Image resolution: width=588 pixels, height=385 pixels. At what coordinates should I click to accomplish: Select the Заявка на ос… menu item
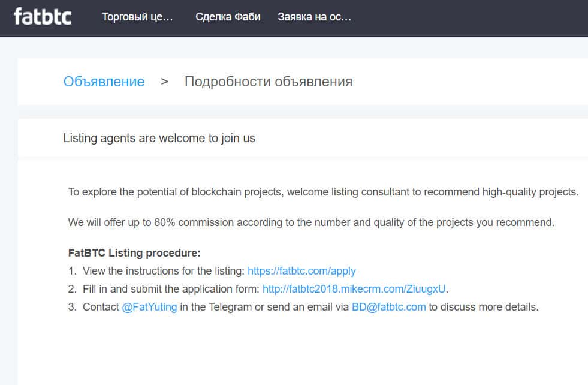(x=314, y=17)
